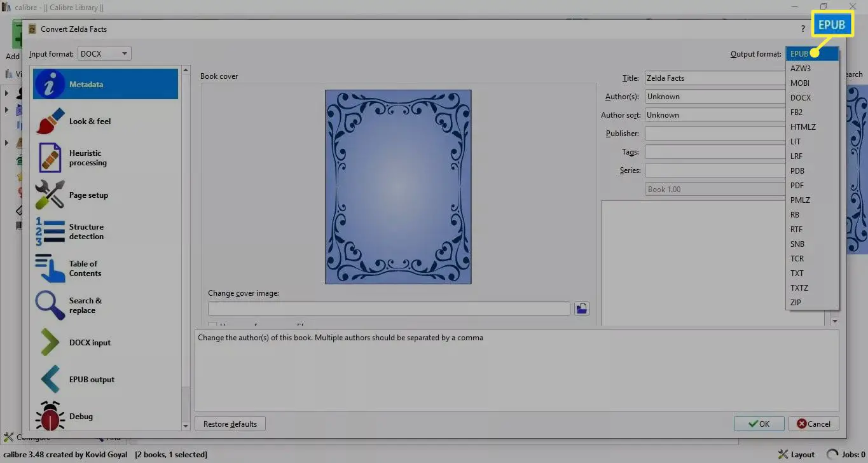This screenshot has width=868, height=463.
Task: Select RB output format
Action: tap(812, 215)
